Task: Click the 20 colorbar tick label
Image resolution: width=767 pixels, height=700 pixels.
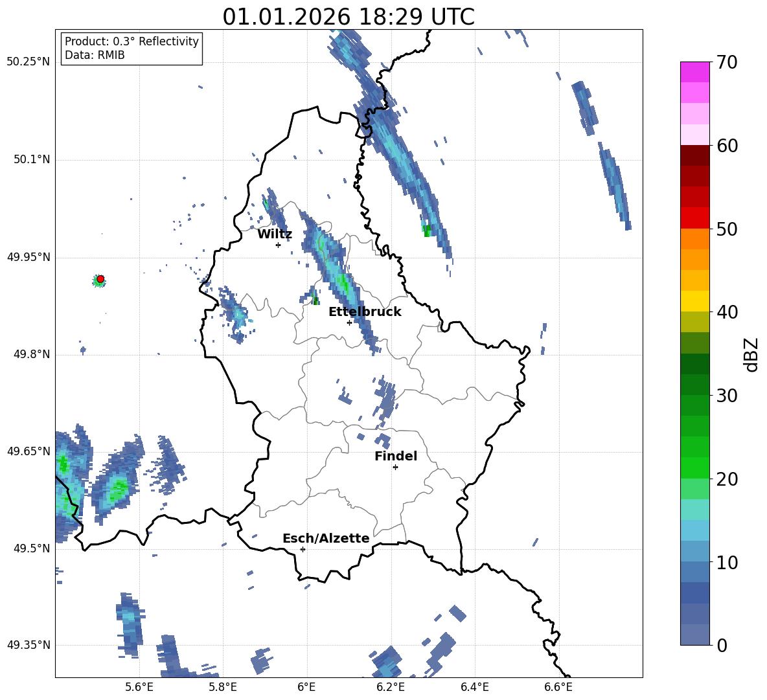Action: click(727, 479)
